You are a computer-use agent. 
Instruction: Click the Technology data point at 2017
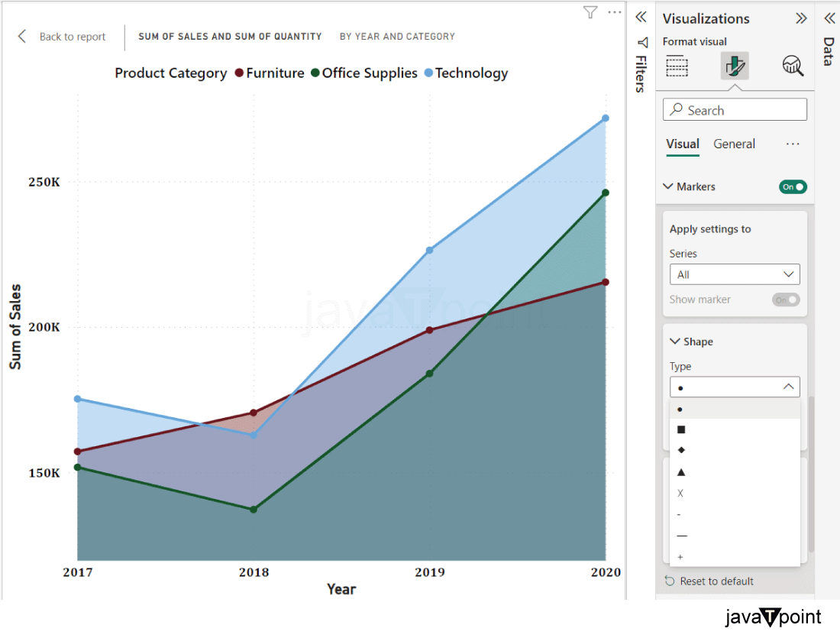click(x=78, y=399)
